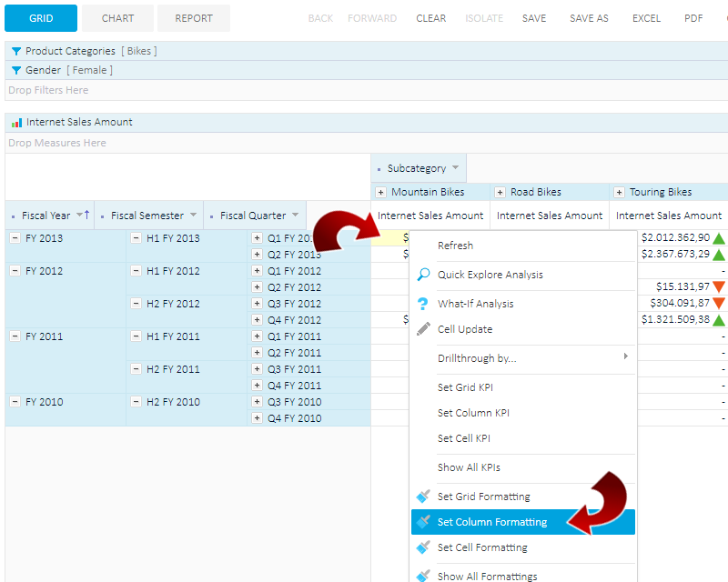Viewport: 728px width, 582px height.
Task: Click the Q1 FY 2012 row label
Action: 294,271
